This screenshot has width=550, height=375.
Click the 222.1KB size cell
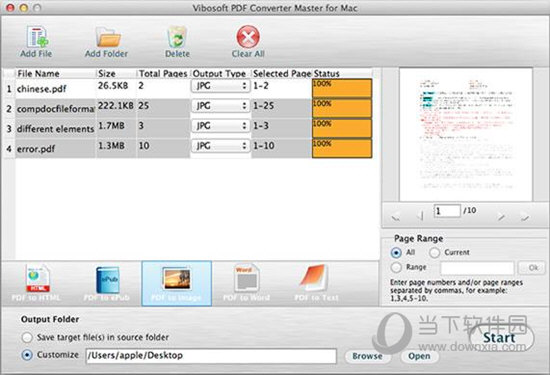pos(116,108)
